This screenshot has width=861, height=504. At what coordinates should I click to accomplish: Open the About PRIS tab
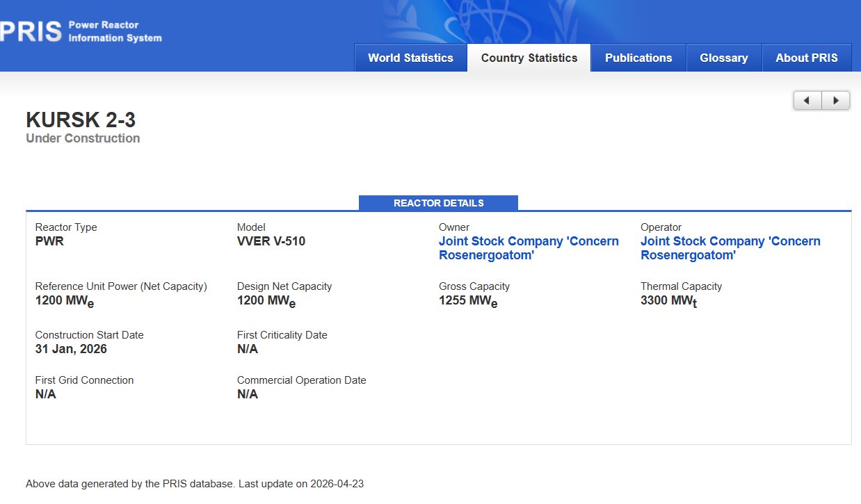pos(806,58)
